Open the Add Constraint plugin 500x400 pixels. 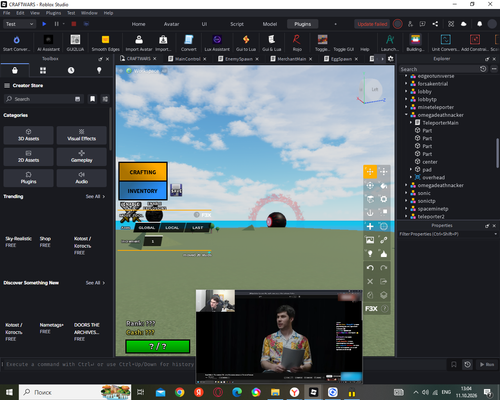(475, 43)
